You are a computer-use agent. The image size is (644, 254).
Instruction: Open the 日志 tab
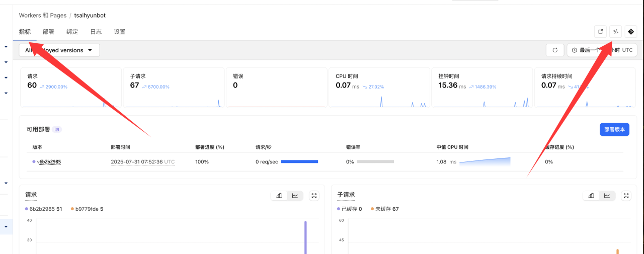point(96,32)
